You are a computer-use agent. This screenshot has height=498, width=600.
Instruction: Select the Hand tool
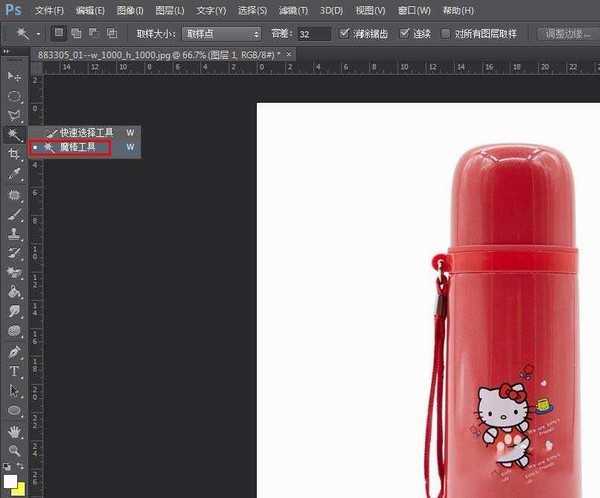[x=14, y=431]
